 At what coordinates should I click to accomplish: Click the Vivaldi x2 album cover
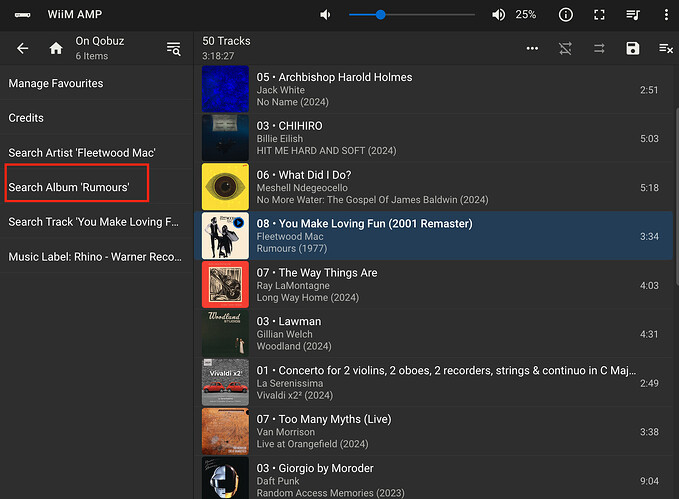point(225,383)
